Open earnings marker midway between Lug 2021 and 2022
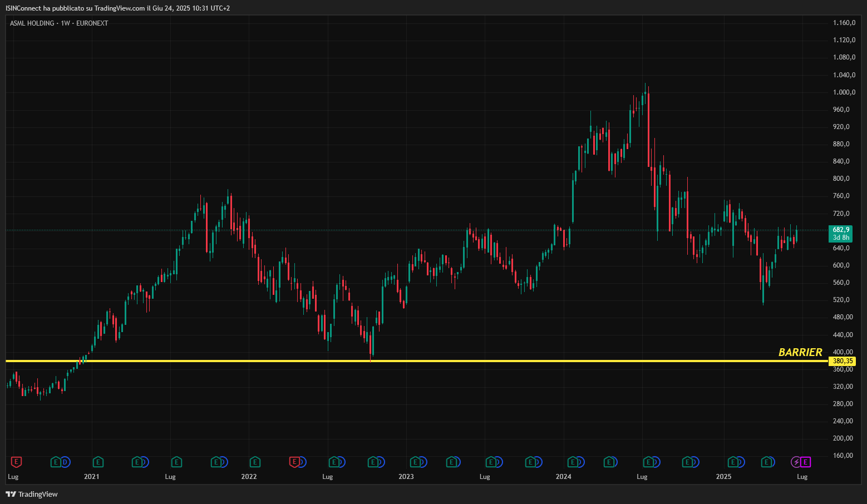867x504 pixels. 216,462
